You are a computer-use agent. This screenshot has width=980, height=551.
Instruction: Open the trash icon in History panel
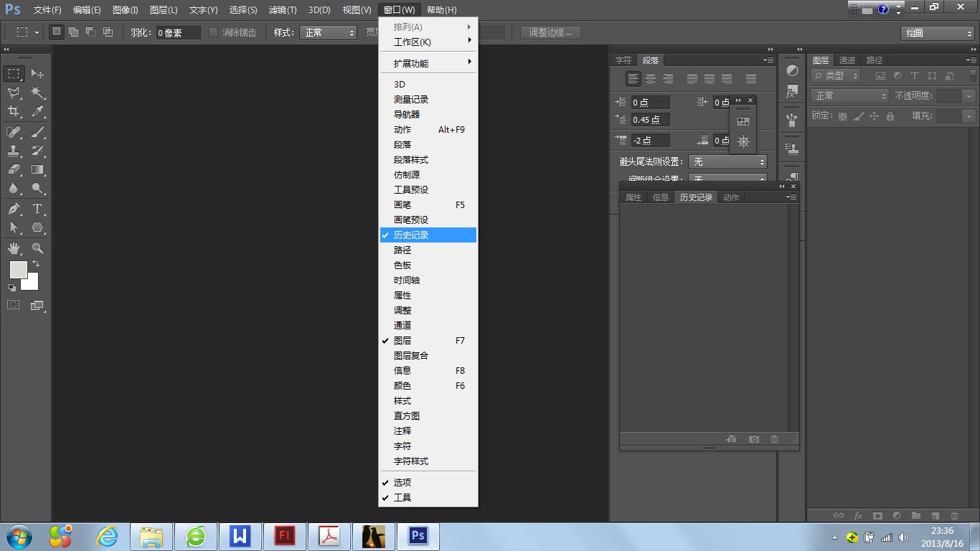point(774,438)
